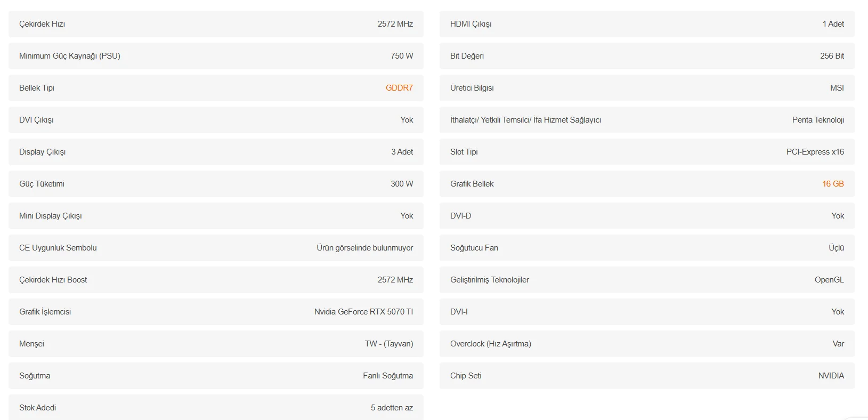Click the Bellek Tipi label
This screenshot has width=868, height=420.
coord(37,88)
